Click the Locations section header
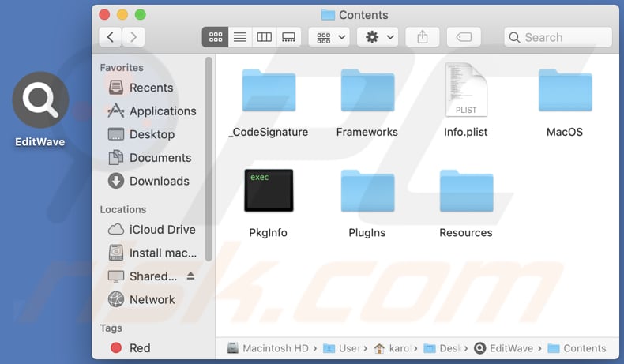 pyautogui.click(x=123, y=210)
